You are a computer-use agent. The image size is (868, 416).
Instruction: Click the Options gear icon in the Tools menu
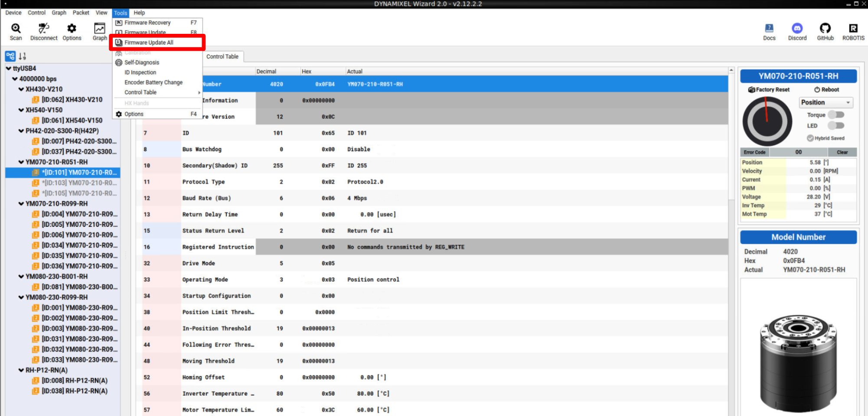click(119, 114)
